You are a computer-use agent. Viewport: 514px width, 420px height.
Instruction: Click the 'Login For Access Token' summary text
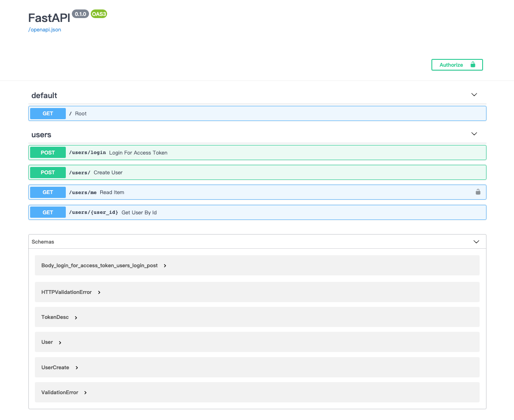(139, 153)
